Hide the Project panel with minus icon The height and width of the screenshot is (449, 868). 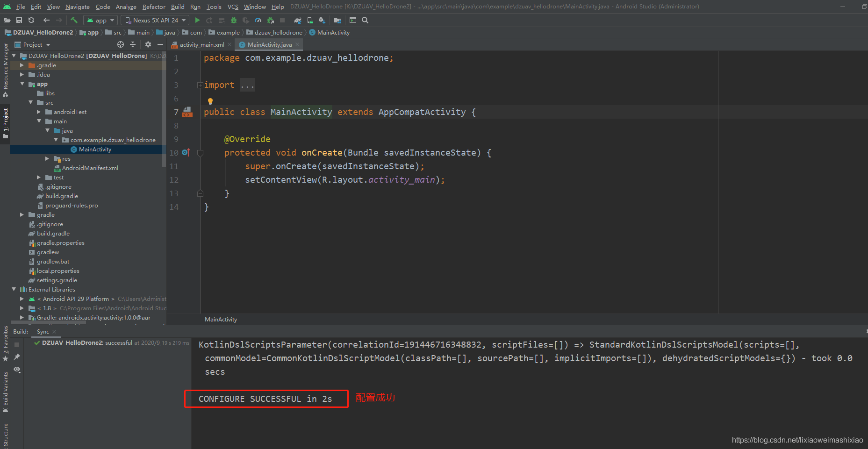(160, 44)
